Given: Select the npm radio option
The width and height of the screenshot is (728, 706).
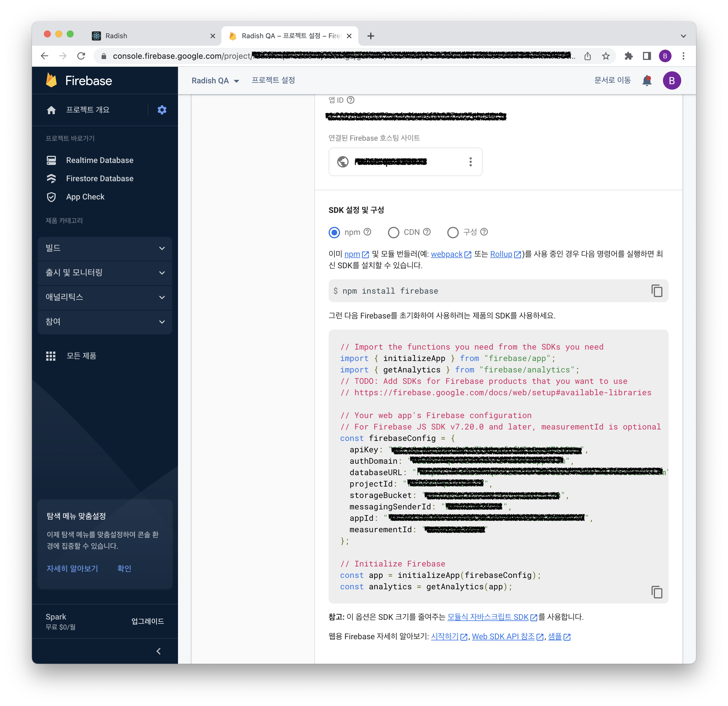Looking at the screenshot, I should click(334, 233).
